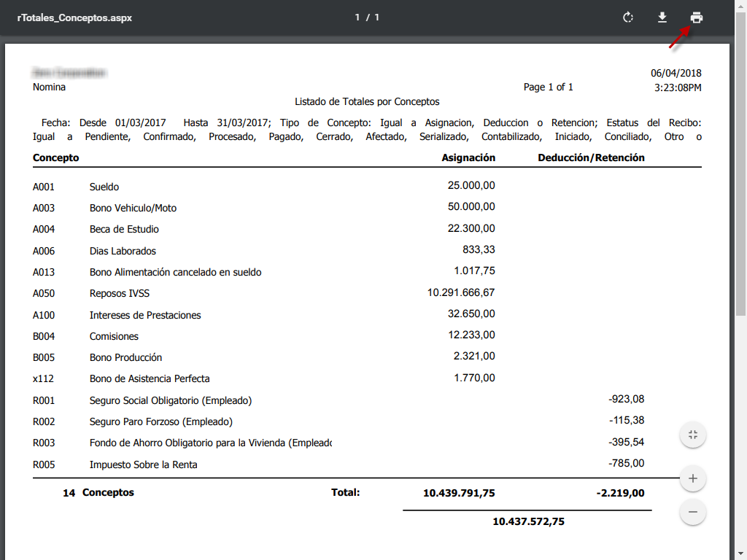Select the Asignación column header
Screen dimensions: 747x560
click(x=468, y=157)
